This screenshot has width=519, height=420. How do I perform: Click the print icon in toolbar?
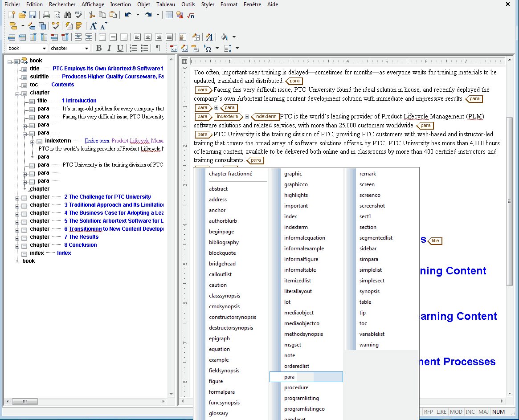(46, 15)
